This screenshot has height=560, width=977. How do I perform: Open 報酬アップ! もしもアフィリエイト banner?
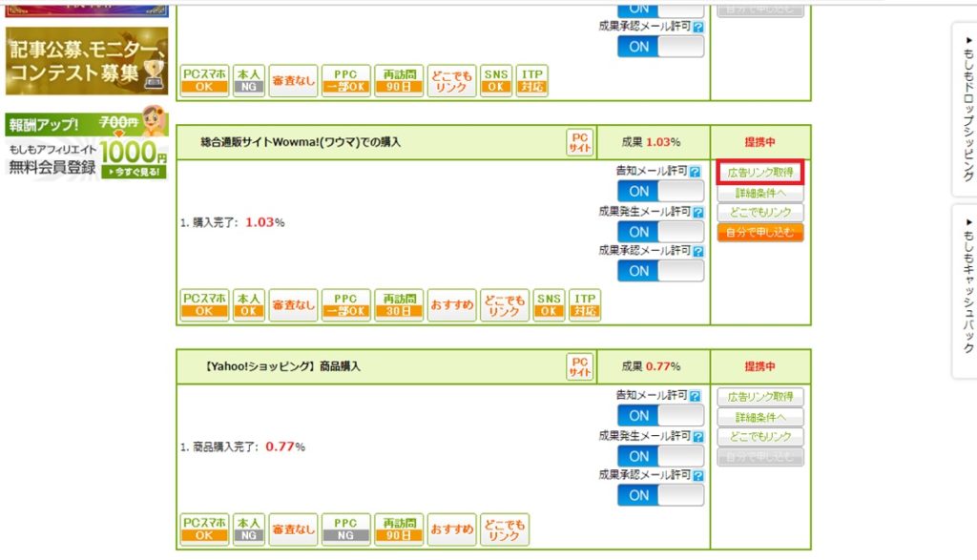87,143
